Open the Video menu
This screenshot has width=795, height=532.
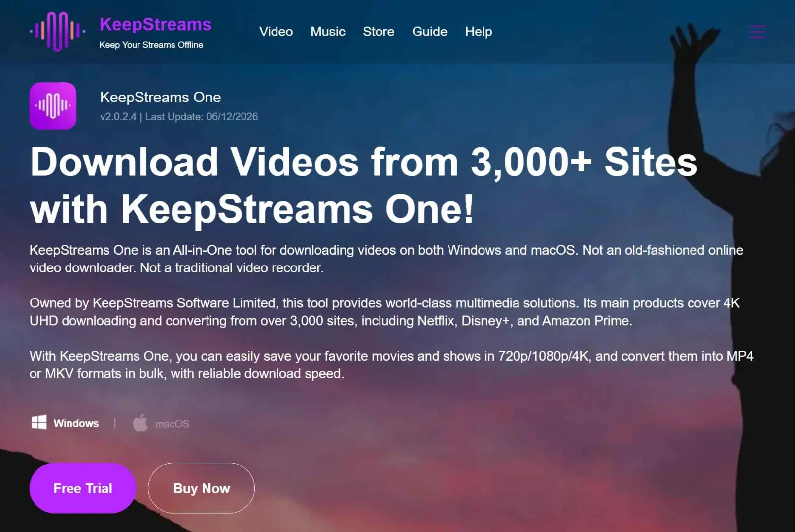pyautogui.click(x=276, y=32)
